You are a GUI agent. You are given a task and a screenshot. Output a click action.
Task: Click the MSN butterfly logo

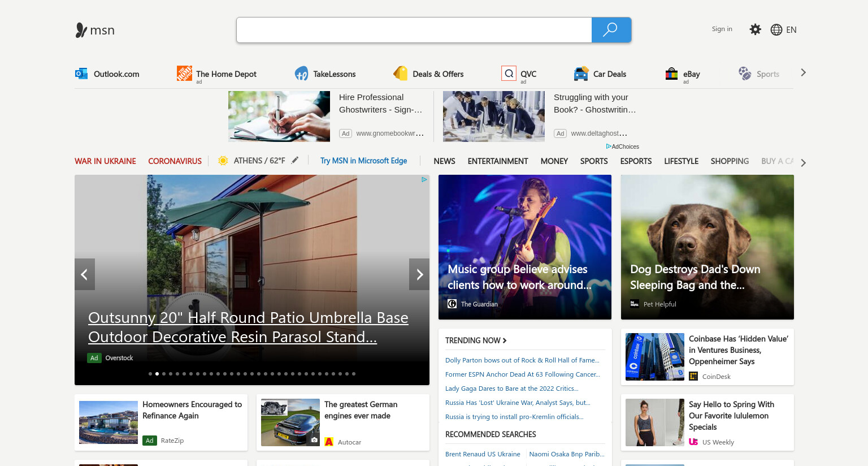click(x=81, y=30)
